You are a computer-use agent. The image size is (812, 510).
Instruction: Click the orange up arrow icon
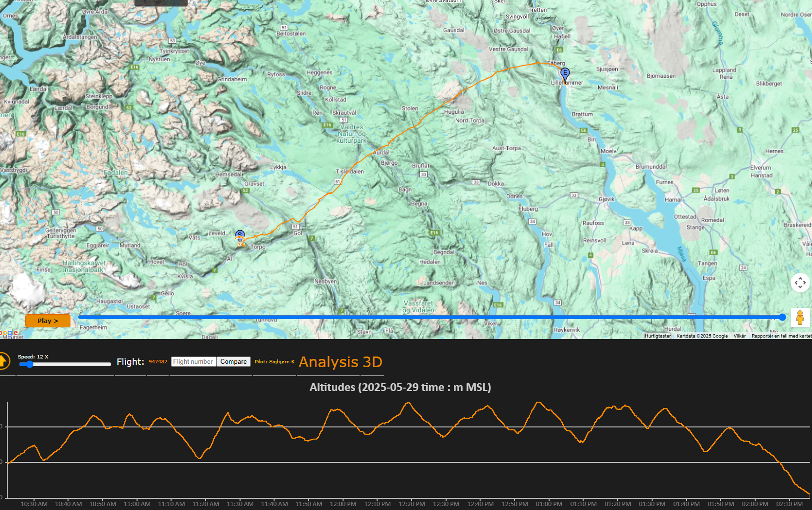point(3,361)
